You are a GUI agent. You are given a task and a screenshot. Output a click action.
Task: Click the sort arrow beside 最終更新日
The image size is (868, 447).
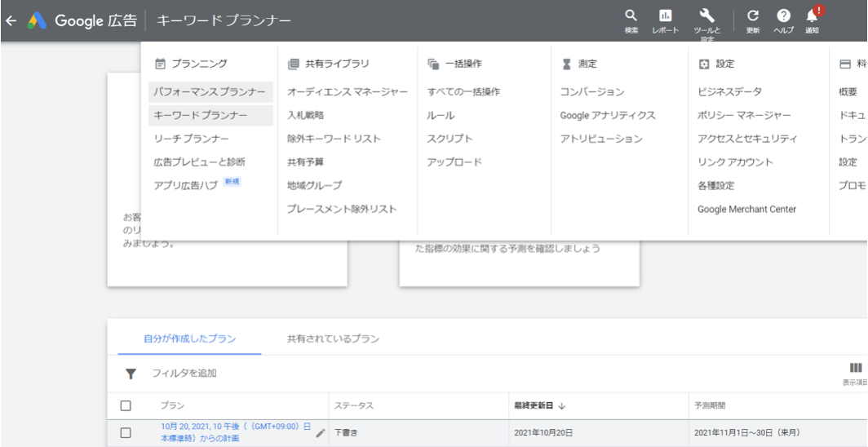pyautogui.click(x=562, y=406)
